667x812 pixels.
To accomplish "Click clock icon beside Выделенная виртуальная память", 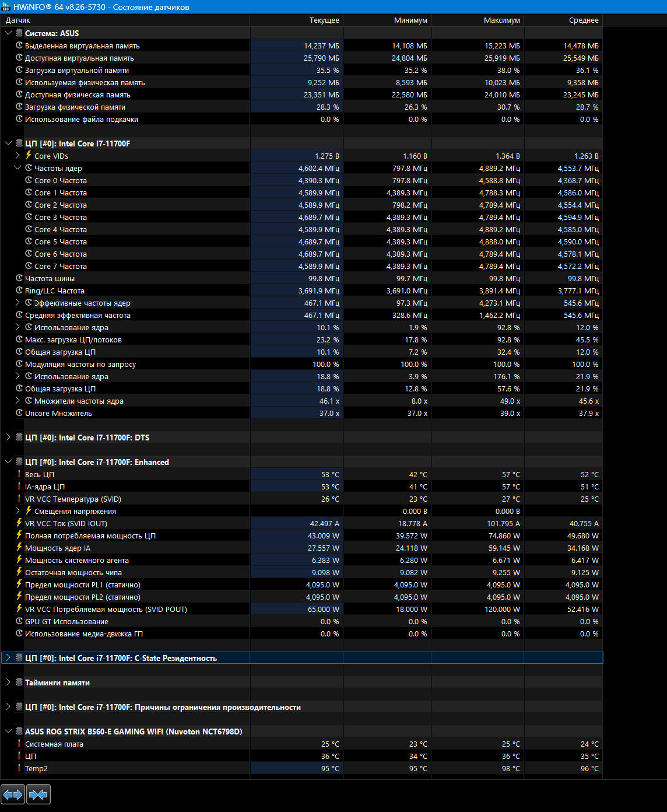I will pos(19,45).
